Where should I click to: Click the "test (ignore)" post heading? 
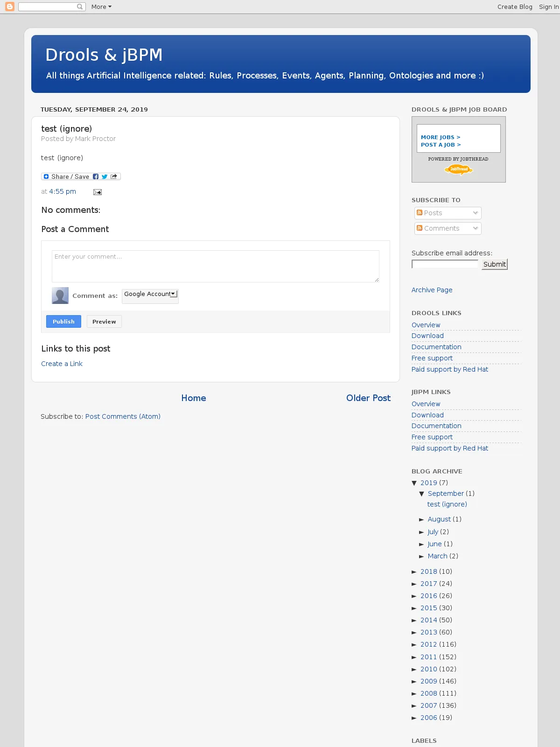66,129
